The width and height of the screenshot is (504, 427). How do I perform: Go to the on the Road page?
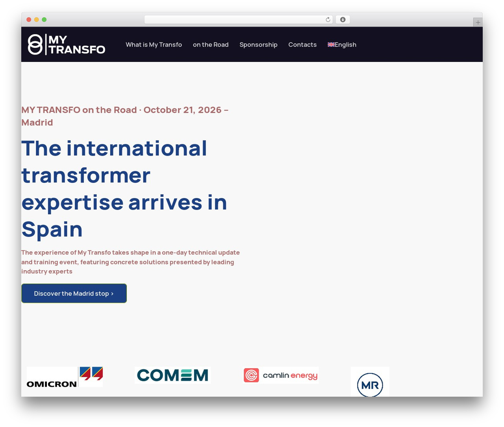(211, 45)
